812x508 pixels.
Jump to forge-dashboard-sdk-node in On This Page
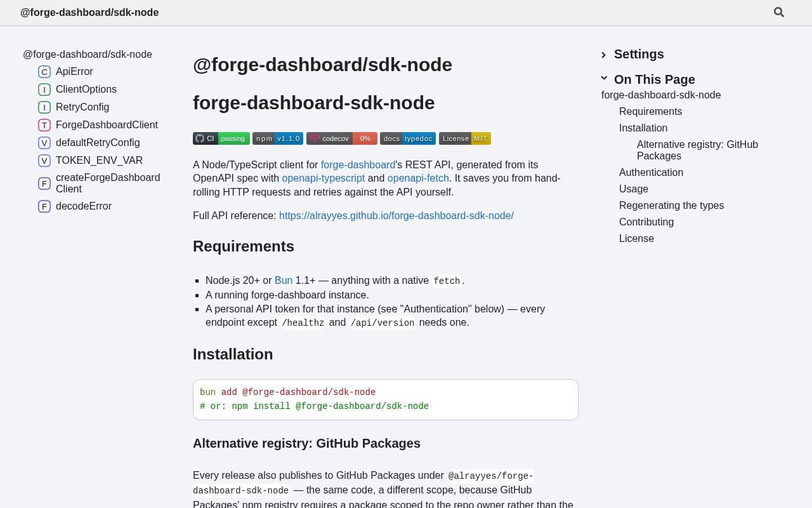pyautogui.click(x=661, y=95)
